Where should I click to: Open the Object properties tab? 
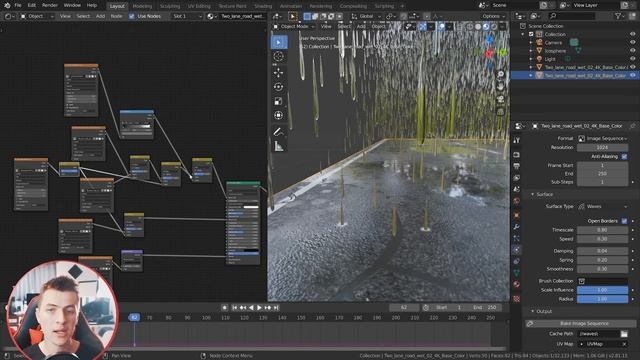tap(516, 215)
